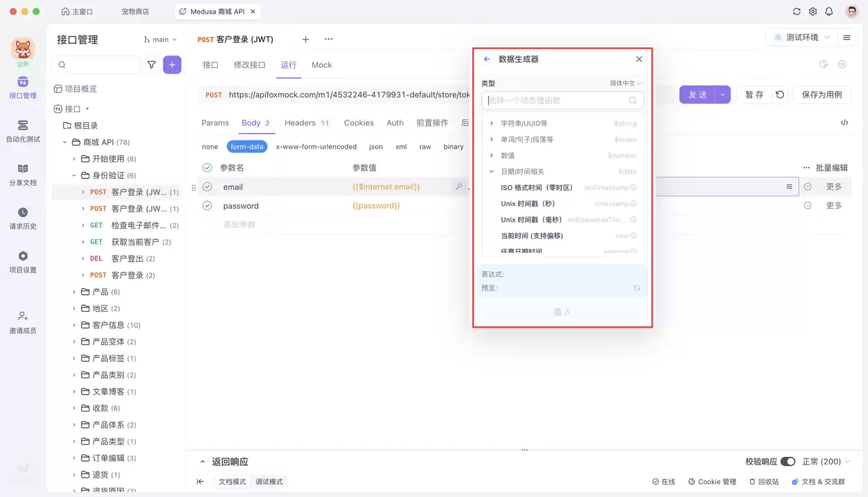868x497 pixels.
Task: Click back arrow in 数据生成器 panel
Action: point(487,59)
